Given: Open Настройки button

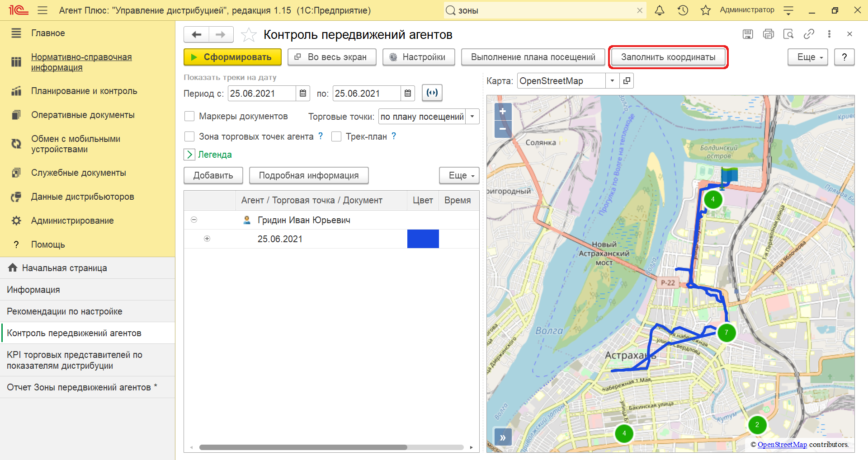Looking at the screenshot, I should tap(419, 57).
